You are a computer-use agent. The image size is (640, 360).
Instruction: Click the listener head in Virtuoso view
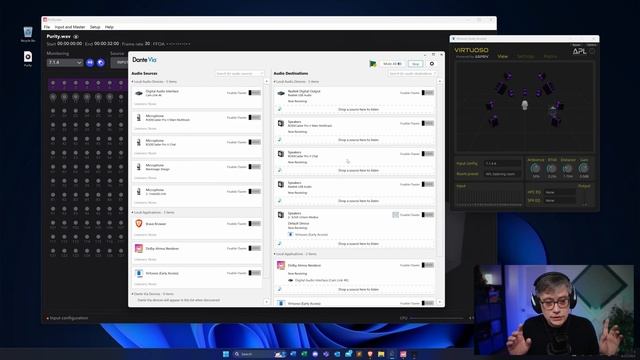pos(525,105)
